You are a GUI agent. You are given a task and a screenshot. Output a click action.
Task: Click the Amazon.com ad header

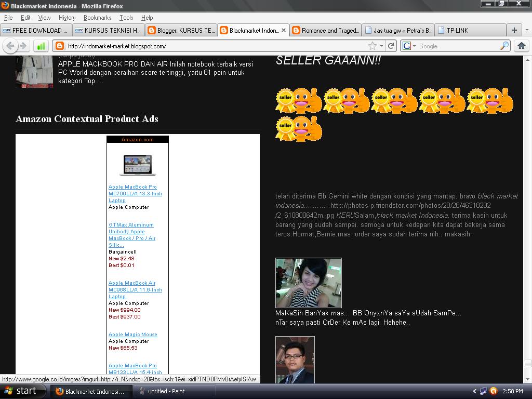coord(137,139)
